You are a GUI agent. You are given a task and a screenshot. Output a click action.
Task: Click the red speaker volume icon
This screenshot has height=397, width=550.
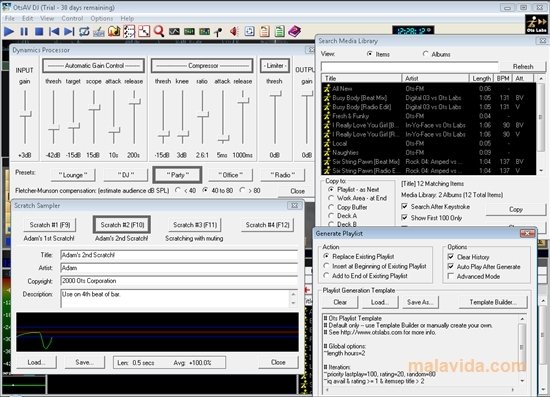pyautogui.click(x=234, y=32)
